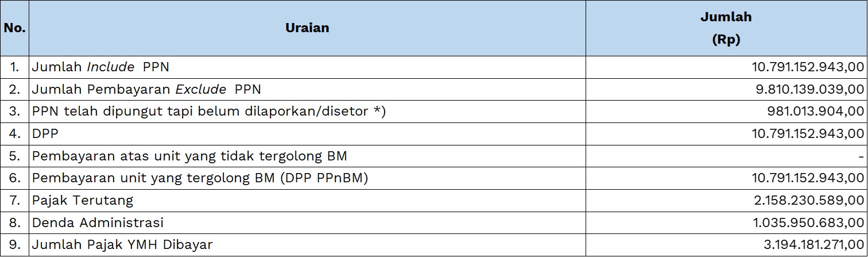The width and height of the screenshot is (868, 257).
Task: Click the "DPP PPnBM" description cell
Action: click(x=200, y=178)
